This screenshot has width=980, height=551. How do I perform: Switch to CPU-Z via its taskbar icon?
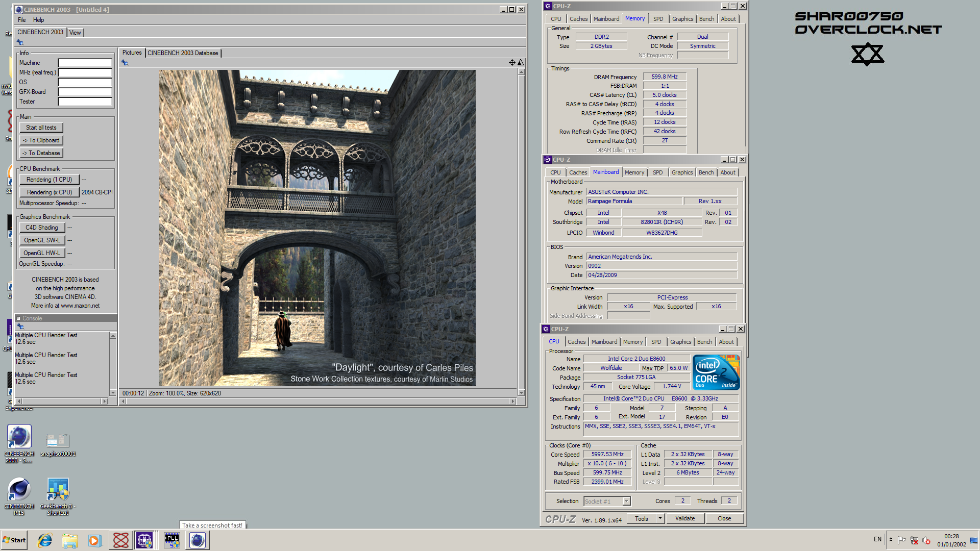pyautogui.click(x=144, y=540)
